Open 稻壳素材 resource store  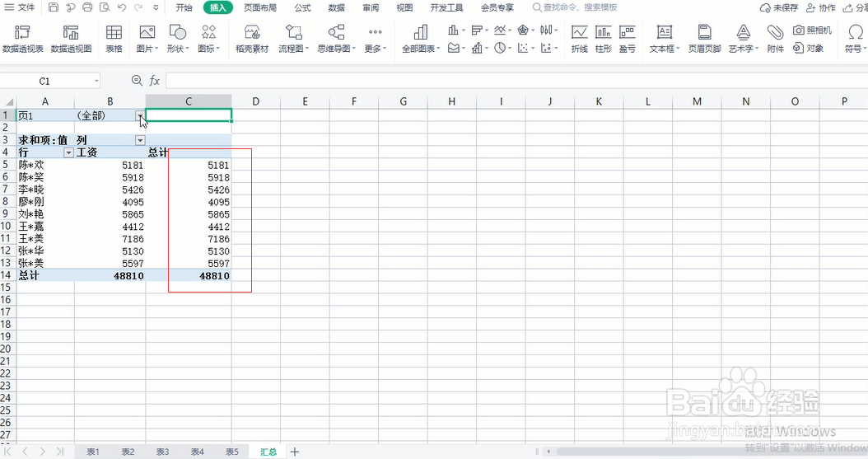coord(252,38)
